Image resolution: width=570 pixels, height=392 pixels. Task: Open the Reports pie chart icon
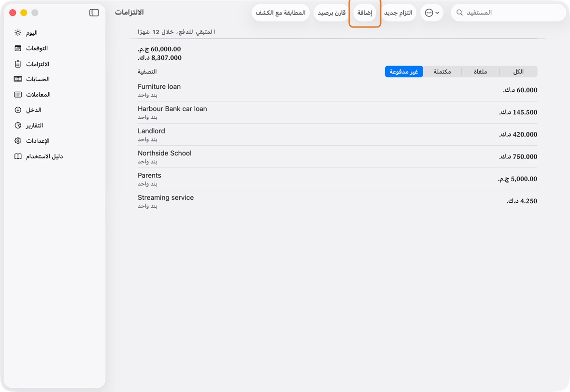[18, 126]
